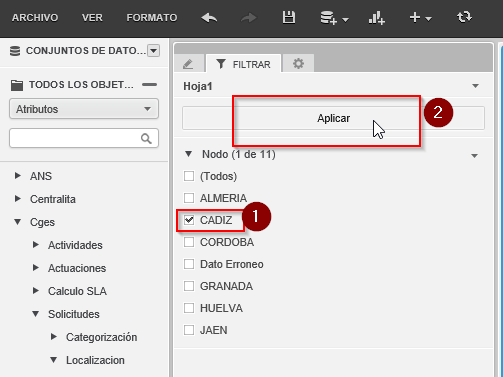This screenshot has width=503, height=377.
Task: Collapse the Solicitudes tree node
Action: [x=36, y=314]
